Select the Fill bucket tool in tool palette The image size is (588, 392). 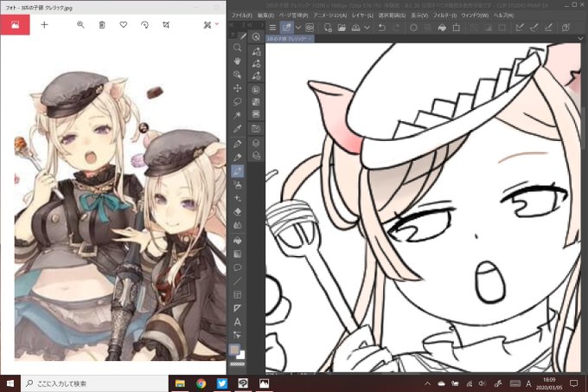coord(237,241)
